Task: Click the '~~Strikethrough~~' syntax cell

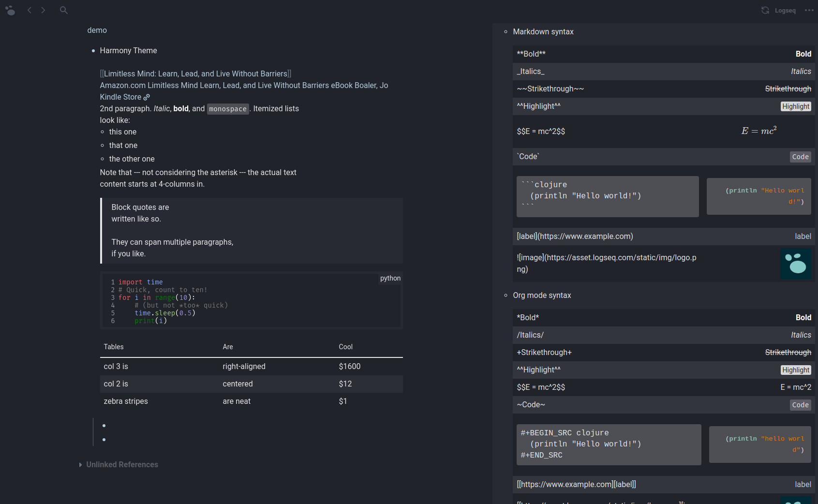Action: click(x=550, y=89)
